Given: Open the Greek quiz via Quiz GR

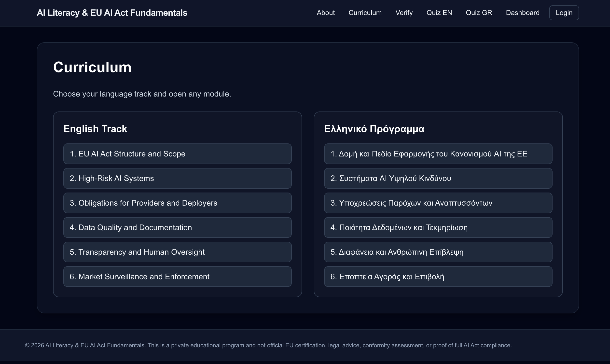Looking at the screenshot, I should click(x=479, y=13).
